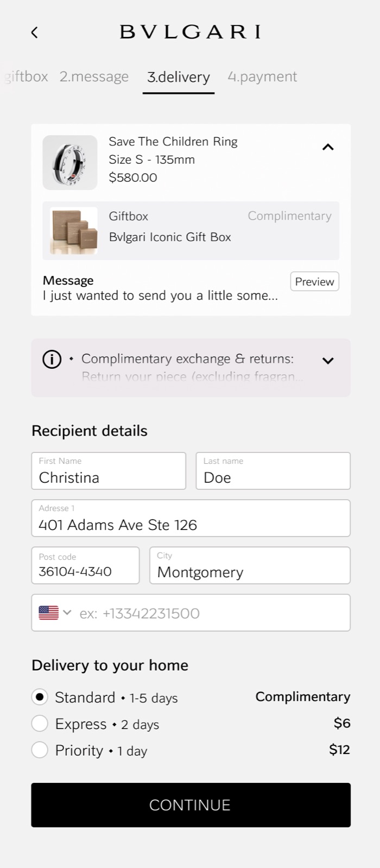Click the US flag icon
Screen dimensions: 380x868
point(49,613)
